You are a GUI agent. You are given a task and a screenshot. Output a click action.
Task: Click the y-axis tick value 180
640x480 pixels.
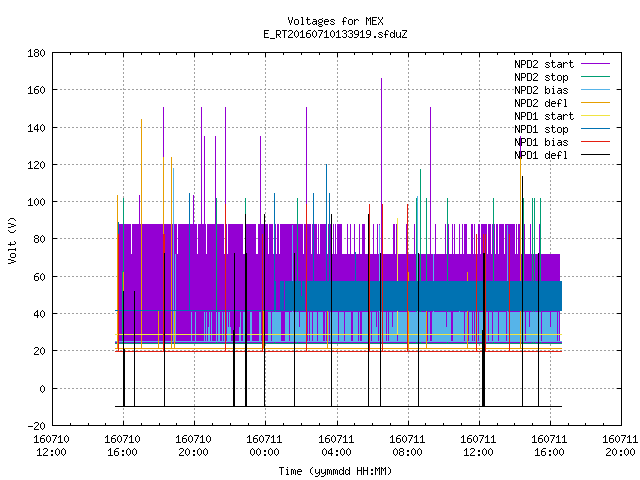pos(36,53)
